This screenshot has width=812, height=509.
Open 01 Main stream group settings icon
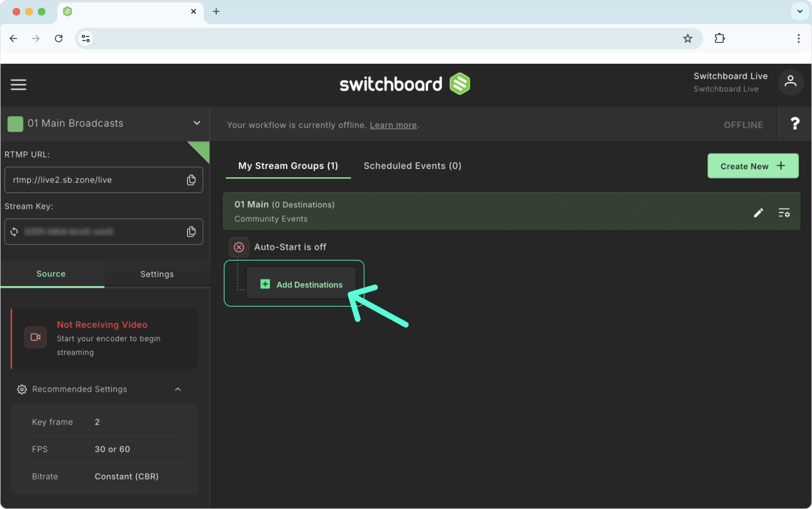tap(784, 213)
